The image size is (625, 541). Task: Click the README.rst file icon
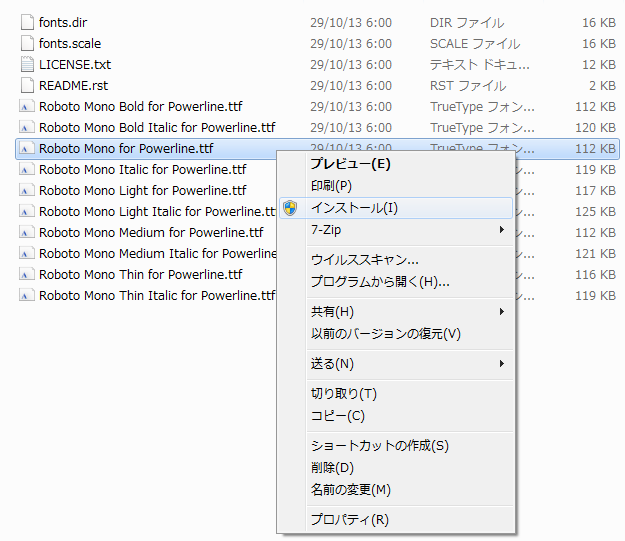click(x=27, y=85)
